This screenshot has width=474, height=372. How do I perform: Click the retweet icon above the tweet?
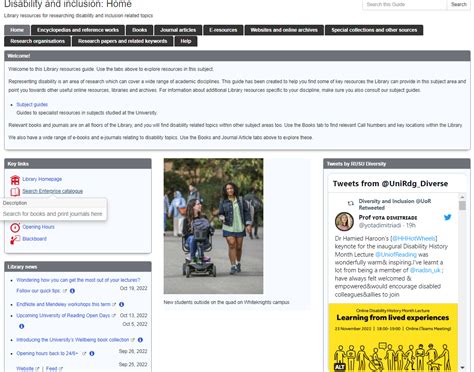click(x=351, y=203)
